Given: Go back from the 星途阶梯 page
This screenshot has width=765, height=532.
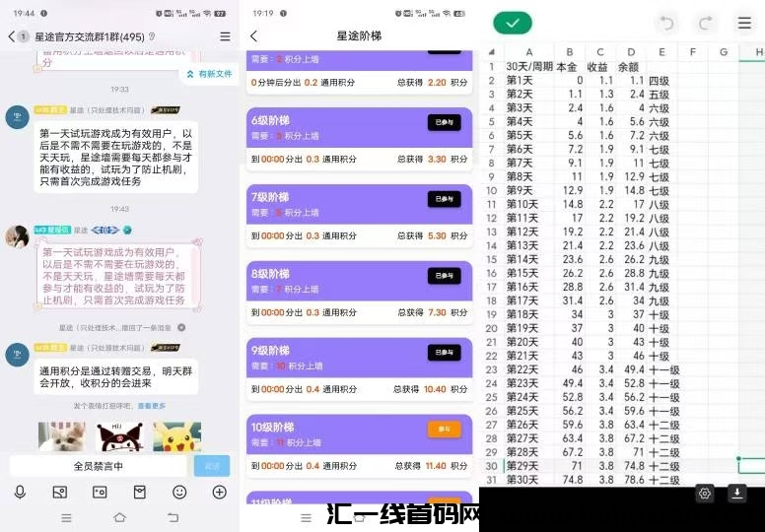Looking at the screenshot, I should pos(253,36).
